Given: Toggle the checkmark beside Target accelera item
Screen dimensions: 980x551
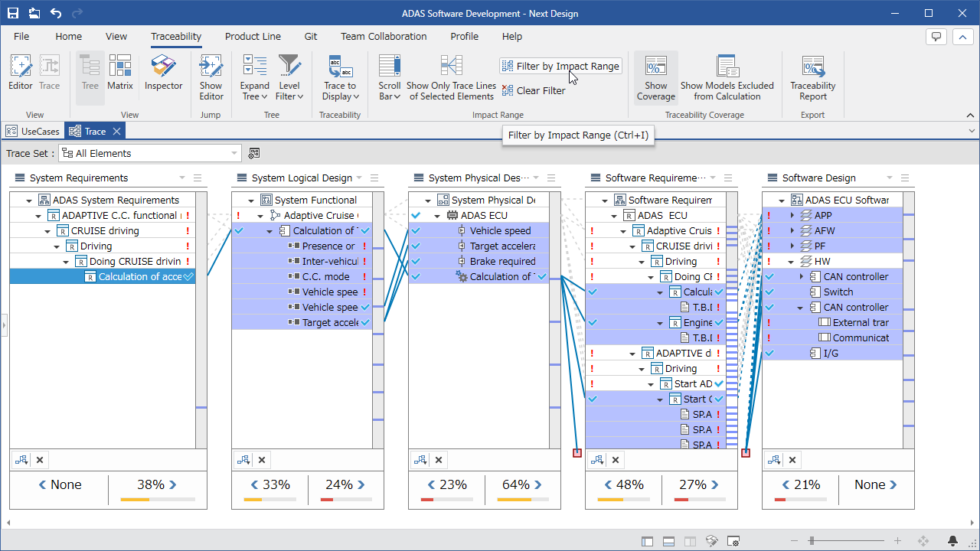Looking at the screenshot, I should [x=416, y=246].
